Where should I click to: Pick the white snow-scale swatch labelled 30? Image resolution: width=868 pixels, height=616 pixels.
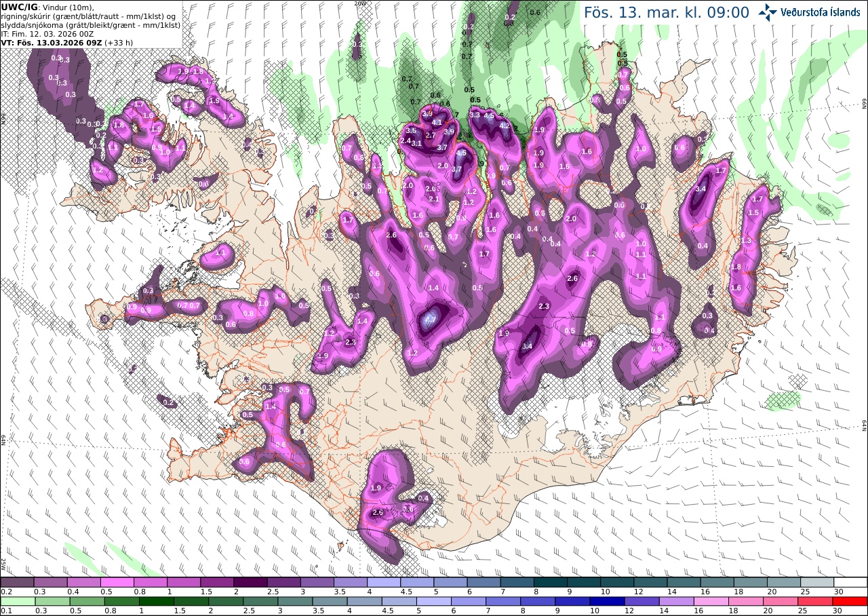[850, 582]
